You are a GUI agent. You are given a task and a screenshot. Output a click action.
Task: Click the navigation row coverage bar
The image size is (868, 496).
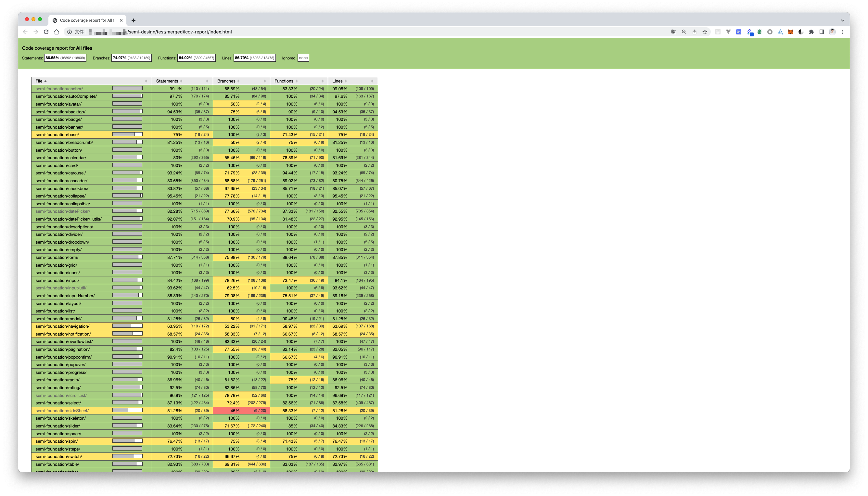point(127,326)
